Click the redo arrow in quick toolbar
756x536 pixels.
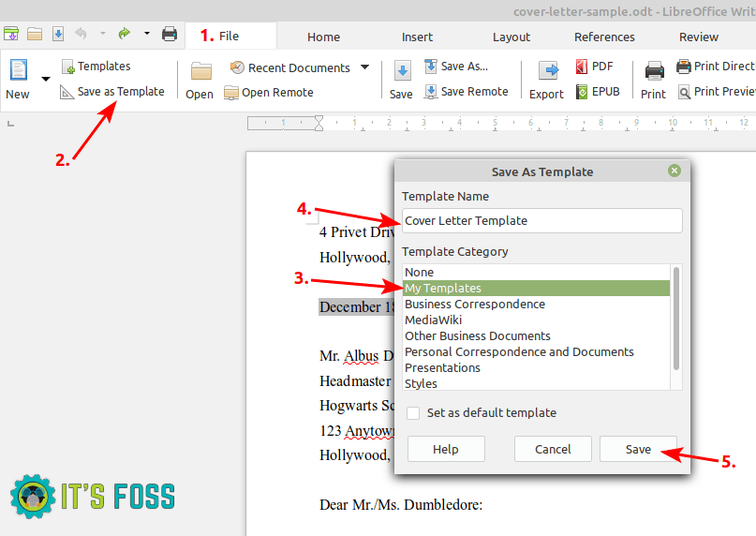pos(124,35)
